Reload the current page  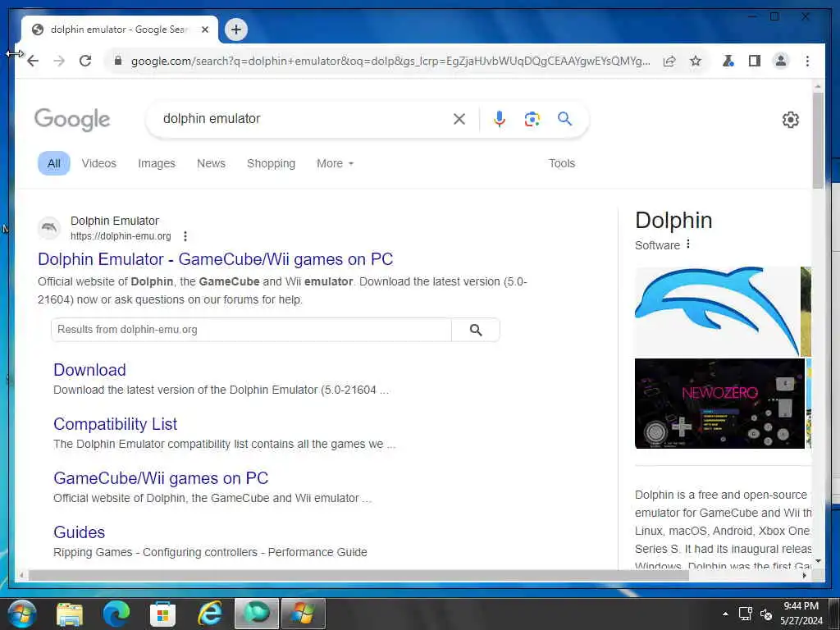click(x=85, y=61)
